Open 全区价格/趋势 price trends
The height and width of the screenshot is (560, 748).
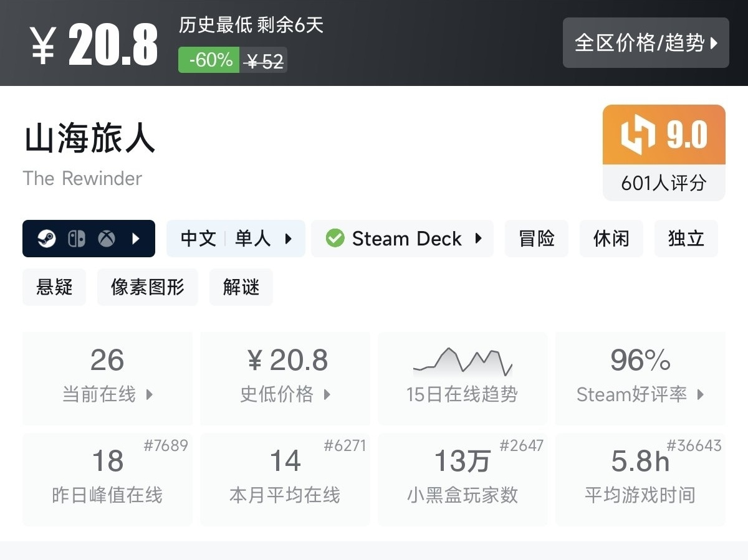pos(646,42)
